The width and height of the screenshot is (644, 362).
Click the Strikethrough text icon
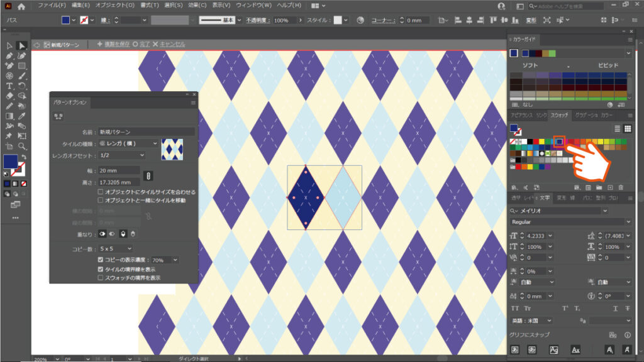pyautogui.click(x=628, y=308)
